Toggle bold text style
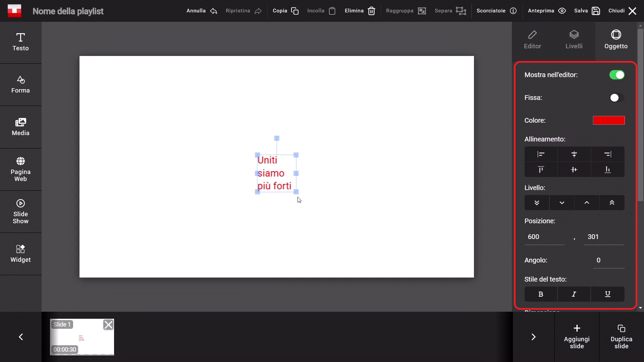Image resolution: width=644 pixels, height=362 pixels. point(541,294)
